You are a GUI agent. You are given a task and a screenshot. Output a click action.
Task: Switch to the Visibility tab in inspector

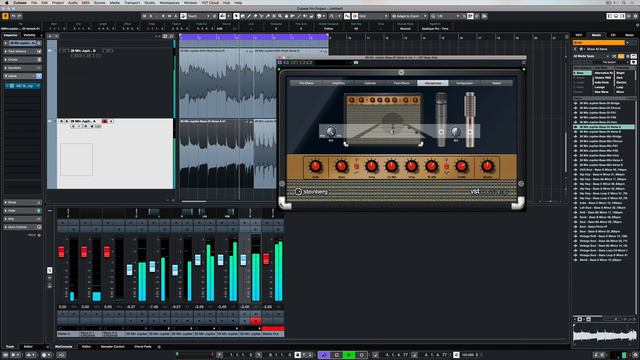coord(29,35)
